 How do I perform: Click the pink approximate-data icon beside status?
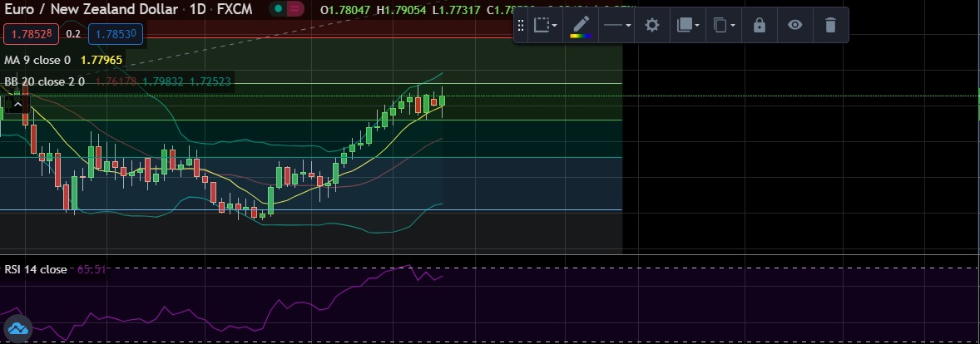[x=295, y=9]
